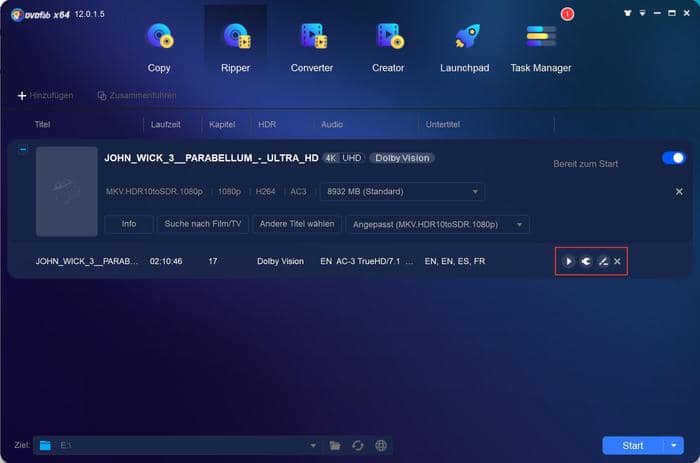
Task: Toggle the blue task enable switch
Action: point(674,158)
